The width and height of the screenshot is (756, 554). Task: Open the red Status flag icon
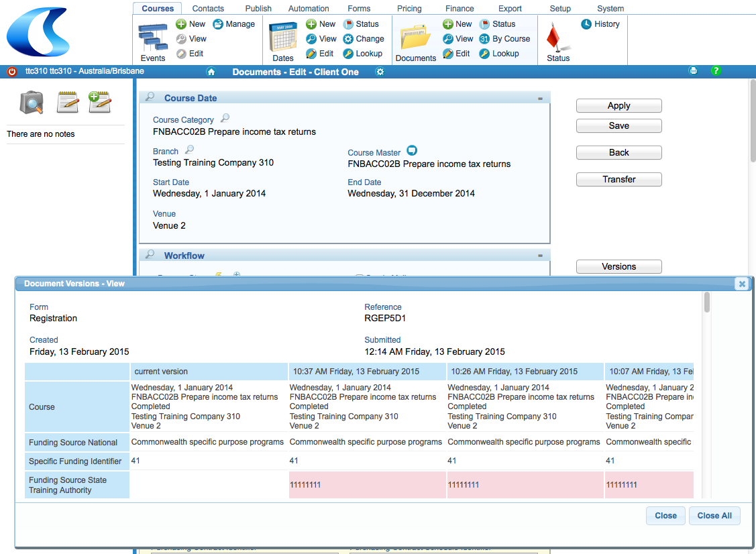pos(558,38)
